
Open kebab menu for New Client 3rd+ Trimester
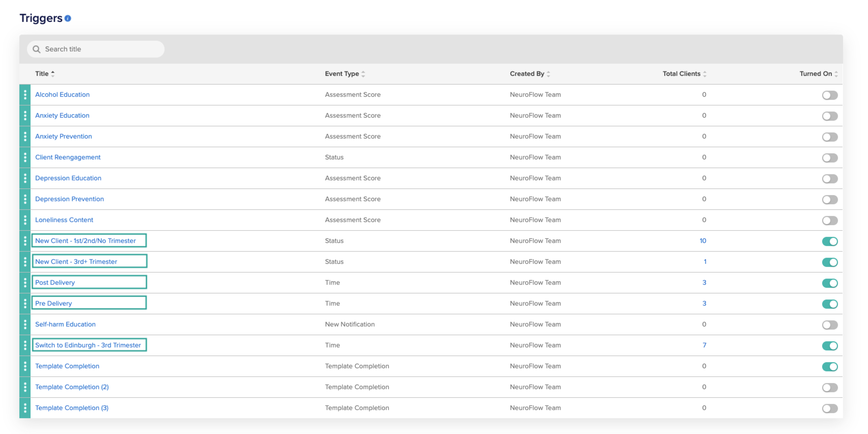pyautogui.click(x=25, y=262)
